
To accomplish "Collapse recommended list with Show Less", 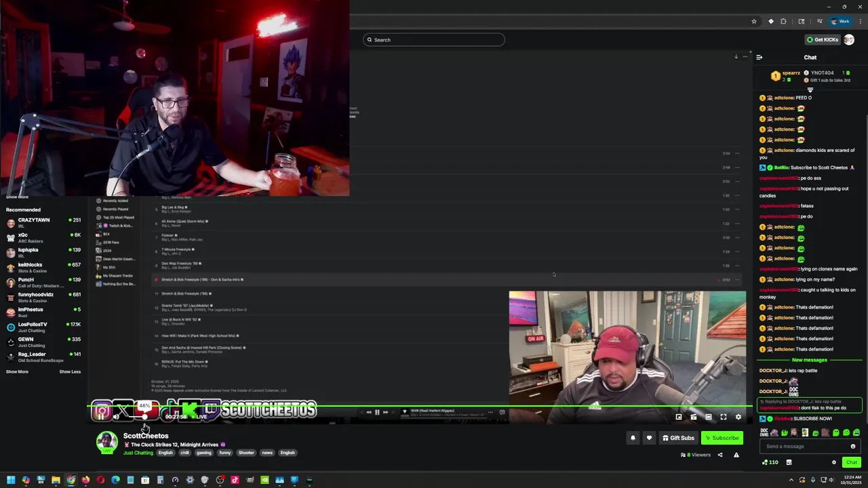I will (70, 371).
